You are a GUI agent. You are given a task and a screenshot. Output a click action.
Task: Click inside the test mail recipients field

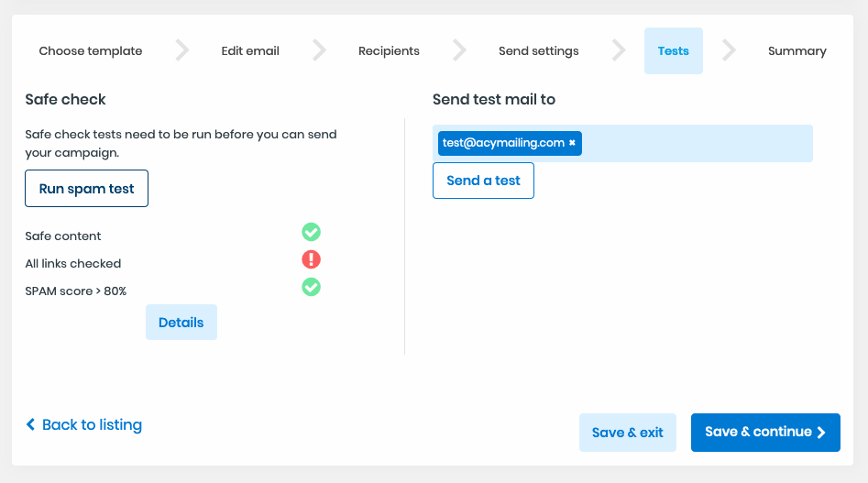697,144
